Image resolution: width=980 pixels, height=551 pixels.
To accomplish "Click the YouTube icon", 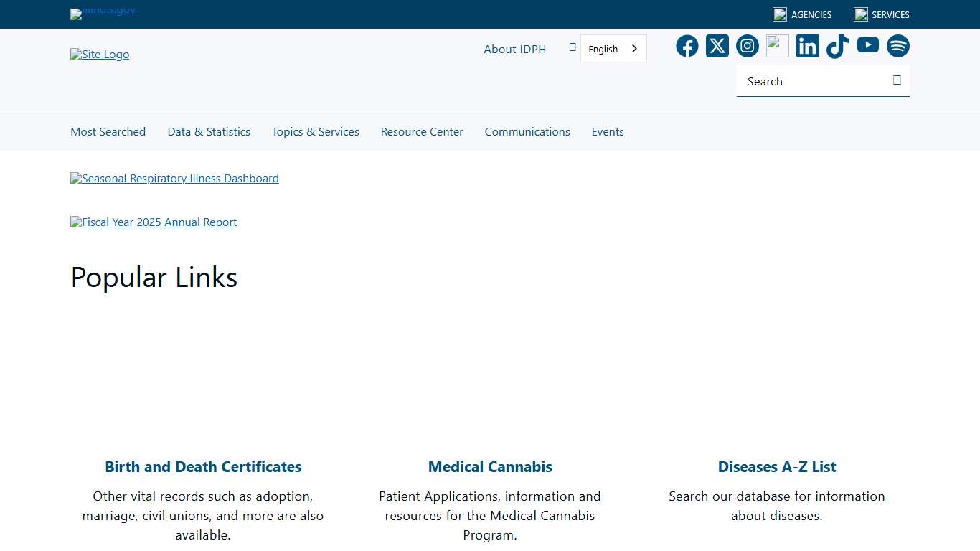I will [867, 45].
